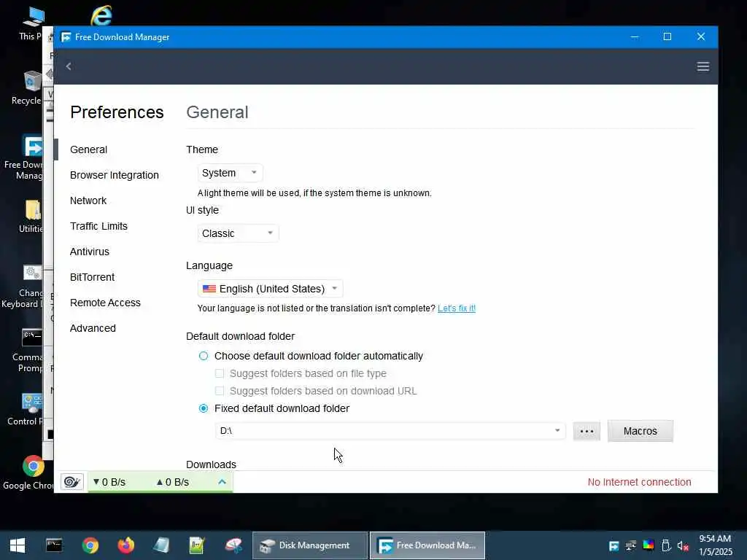This screenshot has height=560, width=747.
Task: Click the Let's fix it! link
Action: tap(457, 308)
